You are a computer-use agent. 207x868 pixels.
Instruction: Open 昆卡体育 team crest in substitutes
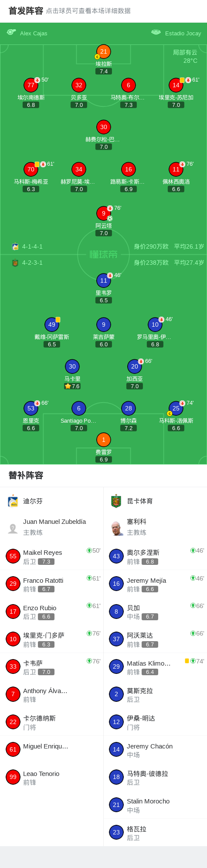116,501
